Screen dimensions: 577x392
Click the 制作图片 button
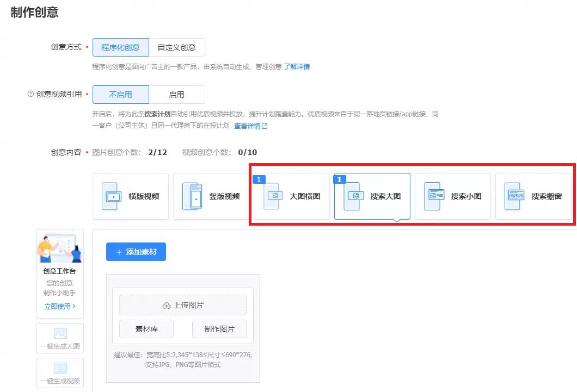[x=219, y=329]
